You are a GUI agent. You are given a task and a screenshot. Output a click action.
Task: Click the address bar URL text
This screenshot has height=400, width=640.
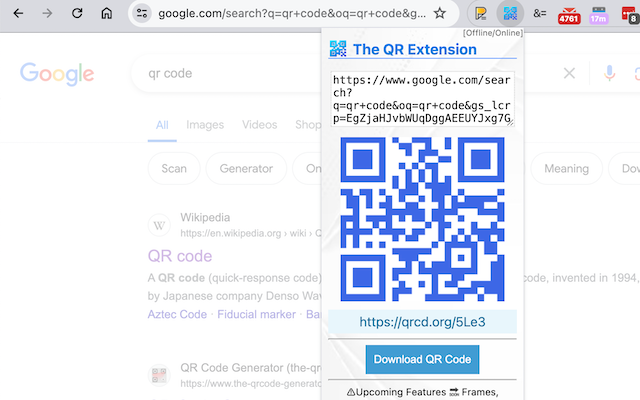click(x=292, y=13)
